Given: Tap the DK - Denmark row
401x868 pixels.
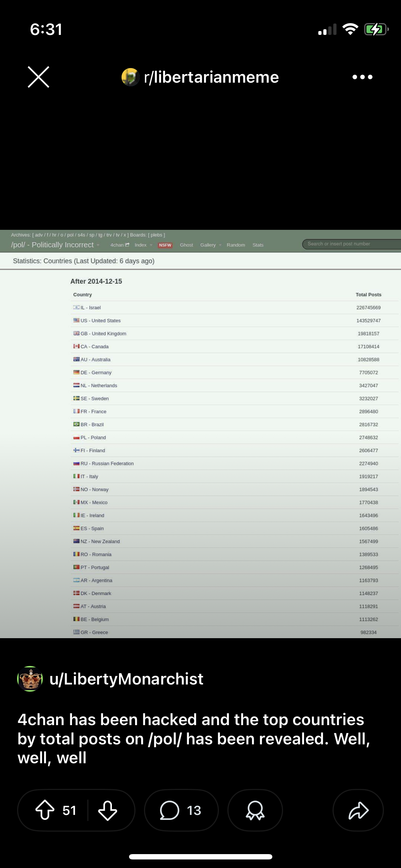Looking at the screenshot, I should [x=235, y=594].
